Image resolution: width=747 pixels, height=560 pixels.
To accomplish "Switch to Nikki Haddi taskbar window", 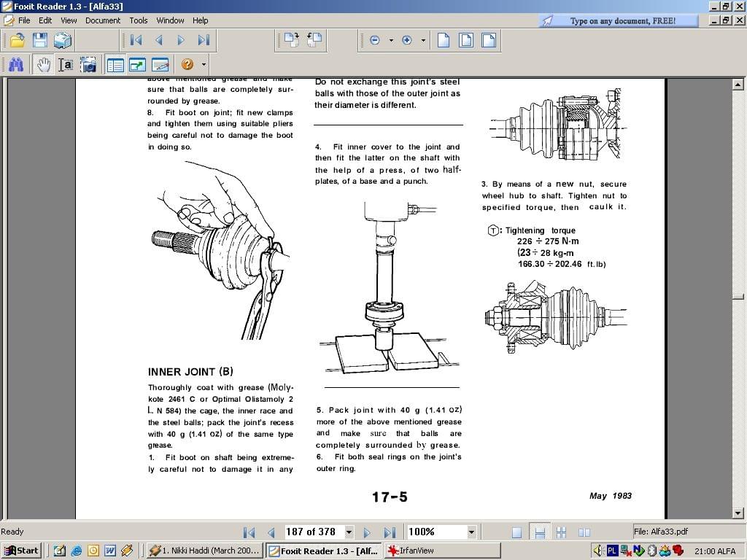I will (204, 551).
